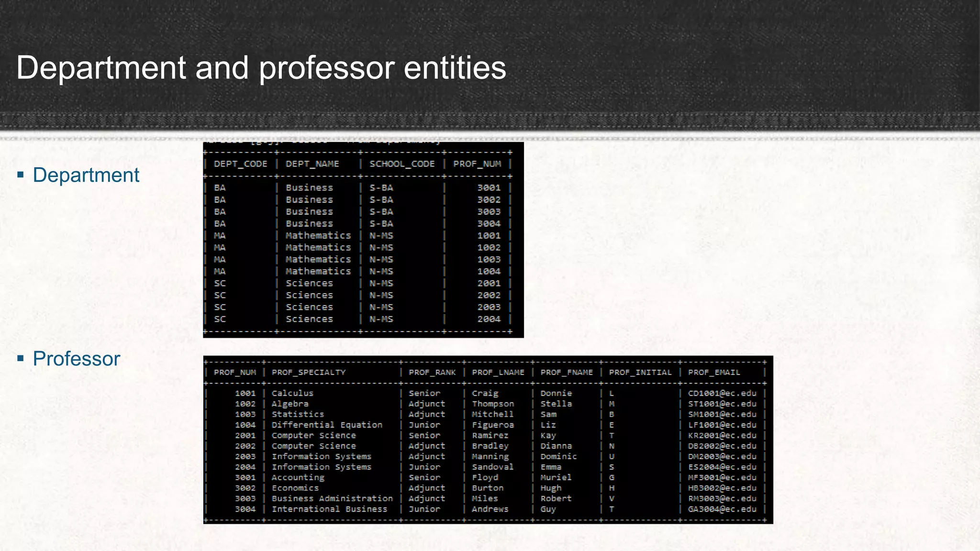Click the PROF_EMAIL column header
This screenshot has width=980, height=551.
(714, 372)
